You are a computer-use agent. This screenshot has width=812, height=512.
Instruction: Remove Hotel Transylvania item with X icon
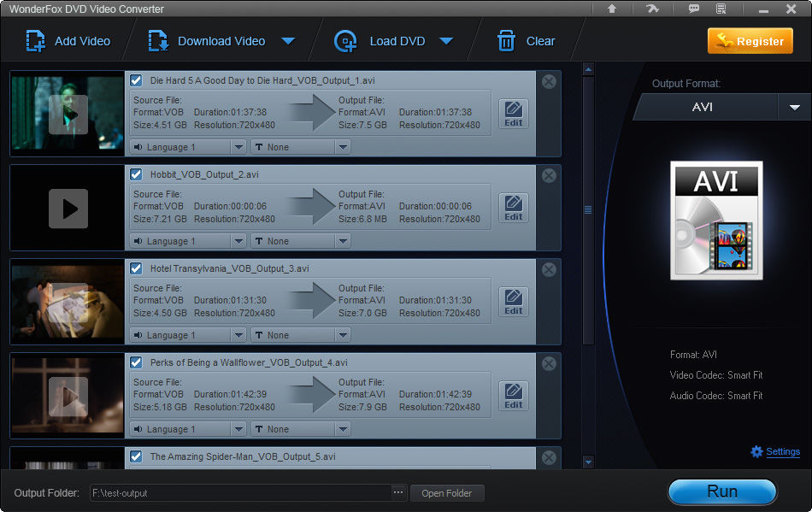(549, 270)
